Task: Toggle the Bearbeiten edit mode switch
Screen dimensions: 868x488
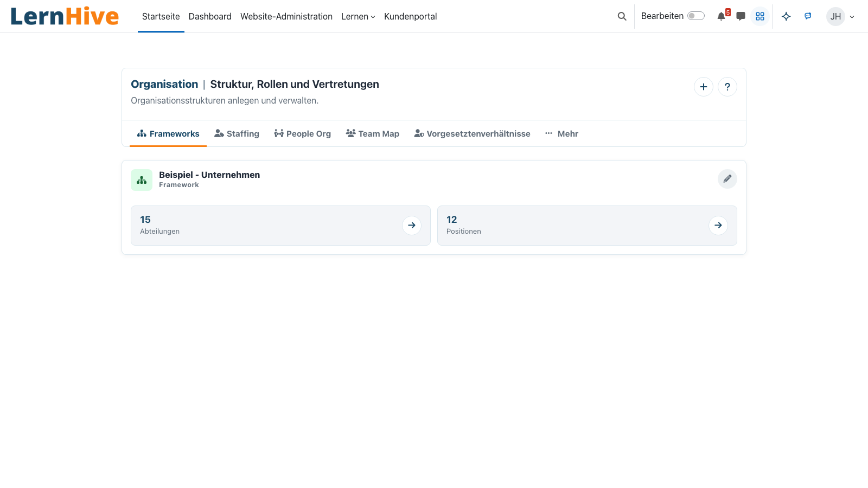Action: click(696, 16)
